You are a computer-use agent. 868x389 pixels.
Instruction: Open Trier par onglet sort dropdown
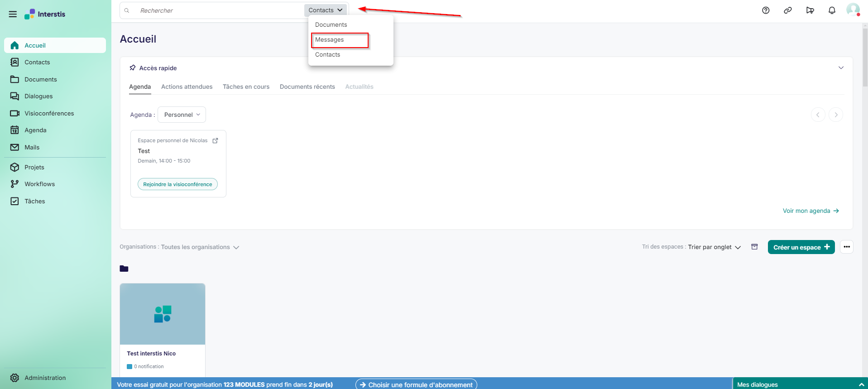714,247
